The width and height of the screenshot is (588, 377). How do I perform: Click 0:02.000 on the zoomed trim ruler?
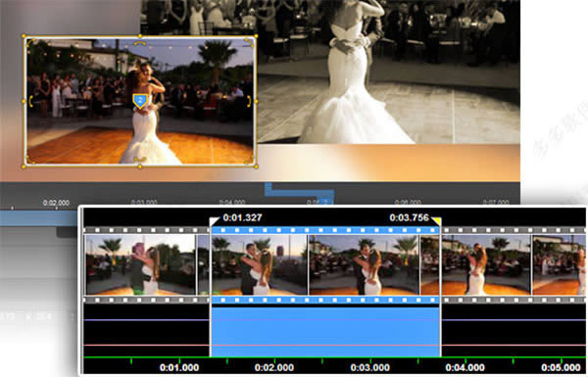(274, 367)
